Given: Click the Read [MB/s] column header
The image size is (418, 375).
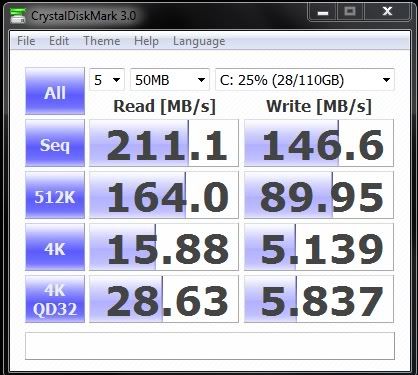Looking at the screenshot, I should pos(164,106).
